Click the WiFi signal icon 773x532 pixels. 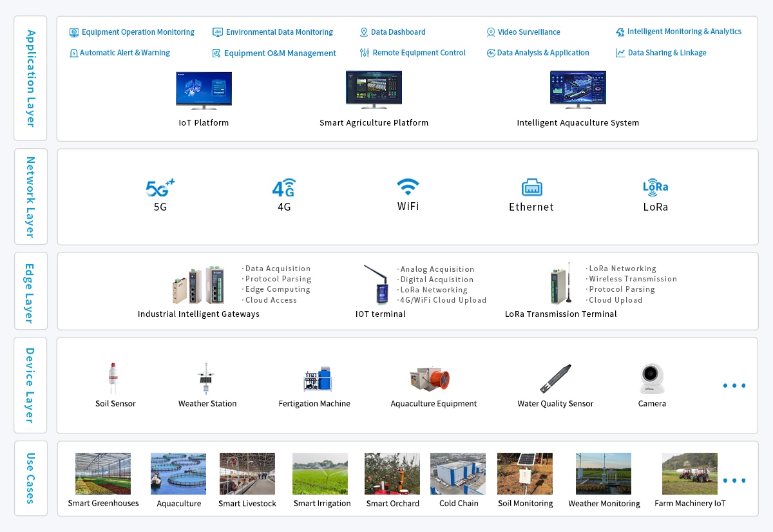point(408,187)
